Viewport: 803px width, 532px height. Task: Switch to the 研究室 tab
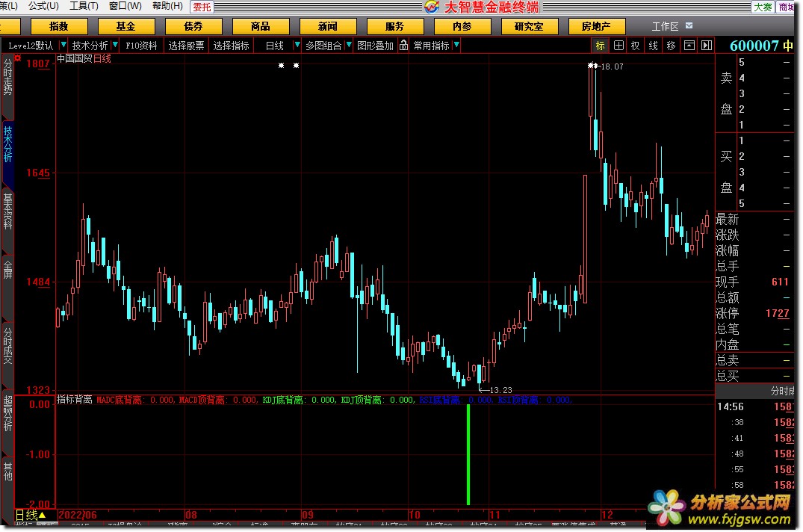[x=529, y=26]
